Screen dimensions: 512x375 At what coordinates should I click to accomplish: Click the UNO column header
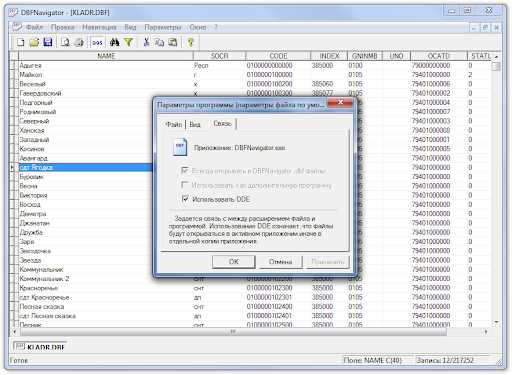click(x=396, y=56)
